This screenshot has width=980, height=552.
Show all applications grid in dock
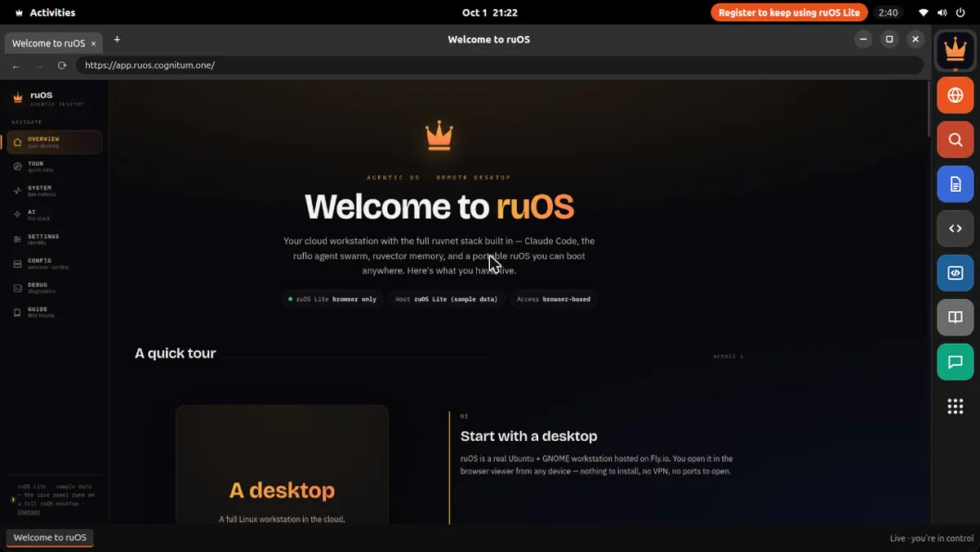[955, 407]
